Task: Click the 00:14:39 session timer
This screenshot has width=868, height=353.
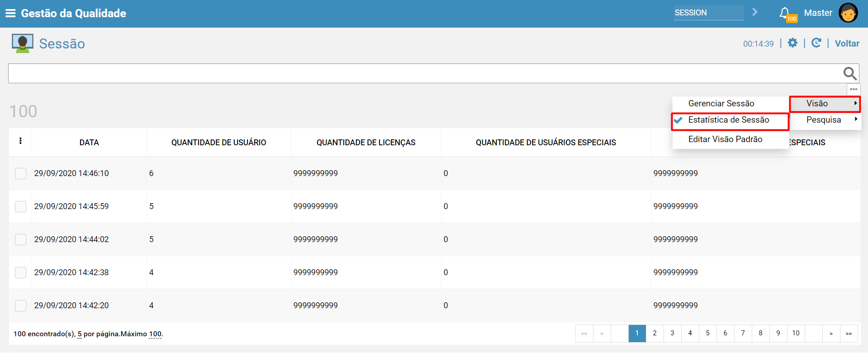Action: click(758, 44)
